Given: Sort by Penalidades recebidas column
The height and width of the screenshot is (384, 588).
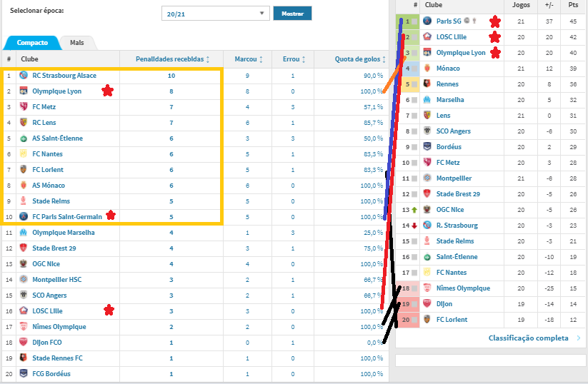Looking at the screenshot, I should [x=172, y=59].
